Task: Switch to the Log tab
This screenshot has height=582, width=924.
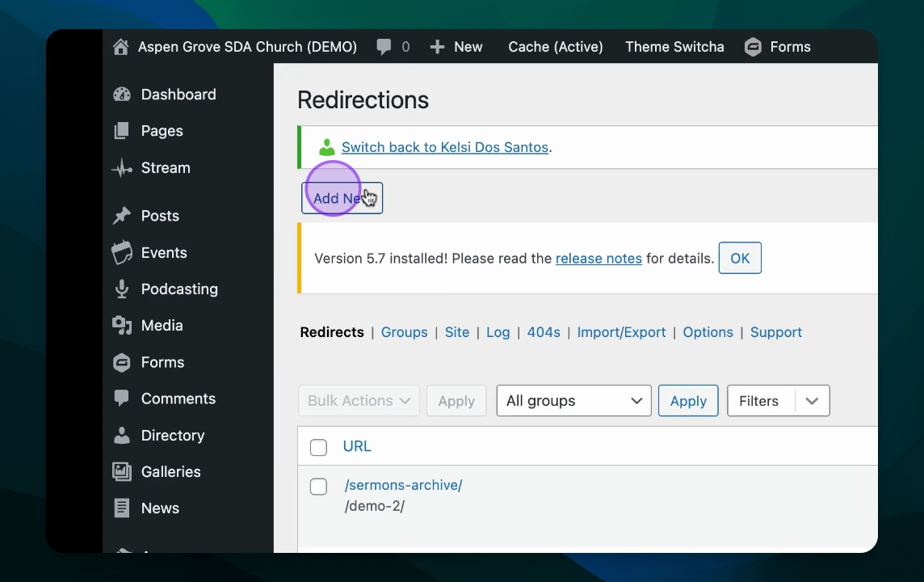Action: pos(498,332)
